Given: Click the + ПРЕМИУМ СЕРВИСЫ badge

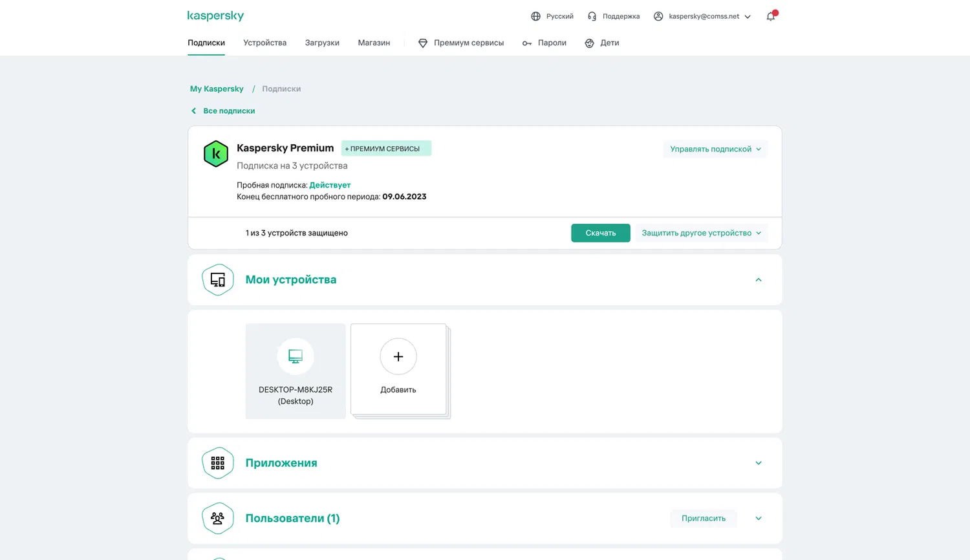Looking at the screenshot, I should click(x=386, y=149).
